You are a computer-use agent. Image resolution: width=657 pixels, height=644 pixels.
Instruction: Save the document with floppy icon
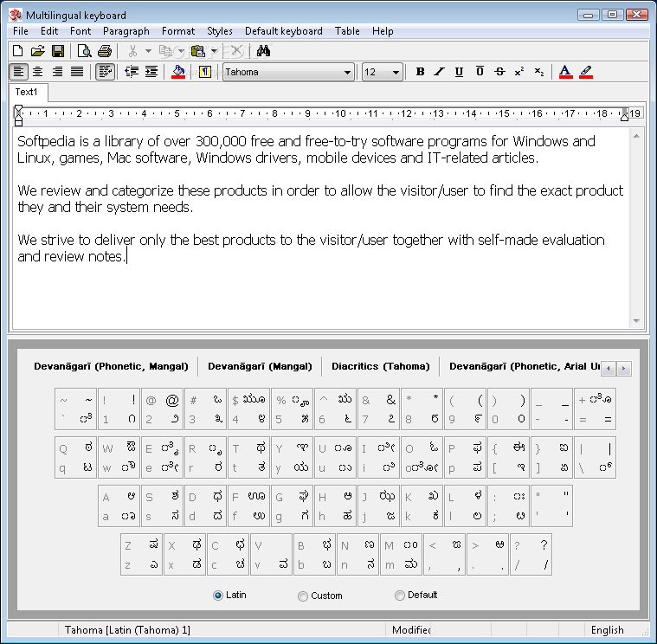[x=57, y=51]
